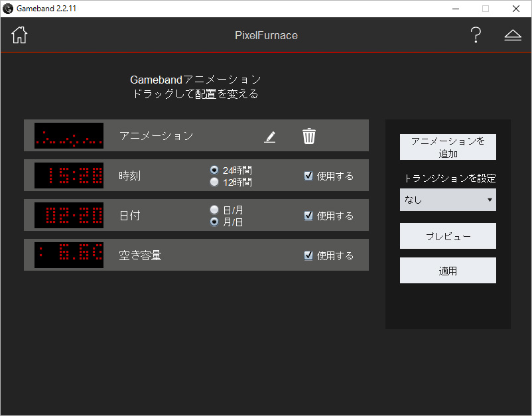
Task: Select the 時刻 LED preview showing 15:28
Action: (x=69, y=175)
